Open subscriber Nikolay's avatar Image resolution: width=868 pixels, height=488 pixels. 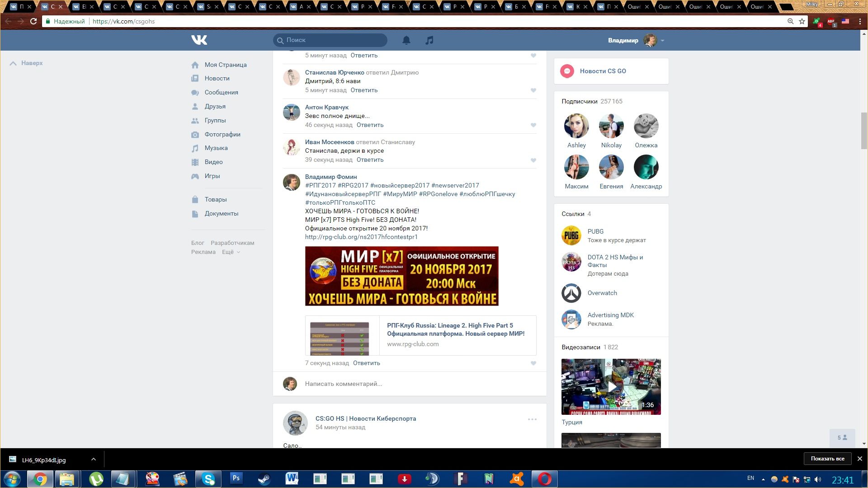(611, 126)
